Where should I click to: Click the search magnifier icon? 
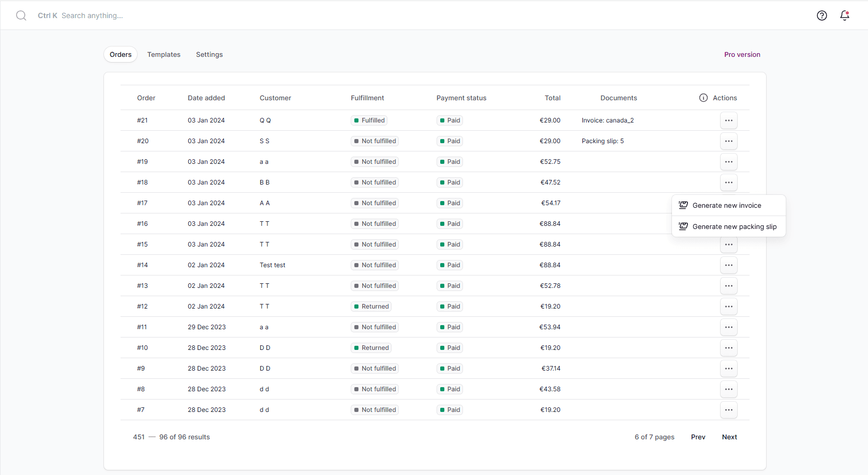pyautogui.click(x=21, y=16)
